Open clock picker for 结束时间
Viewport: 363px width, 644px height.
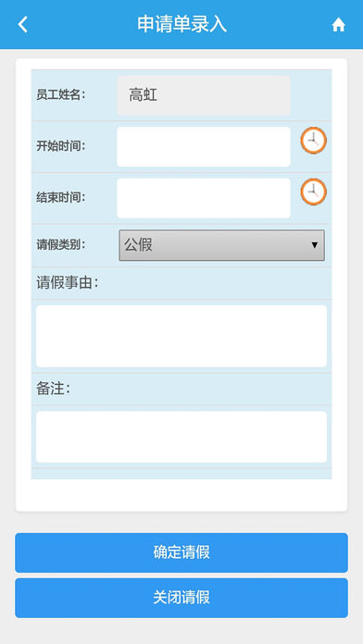[313, 192]
